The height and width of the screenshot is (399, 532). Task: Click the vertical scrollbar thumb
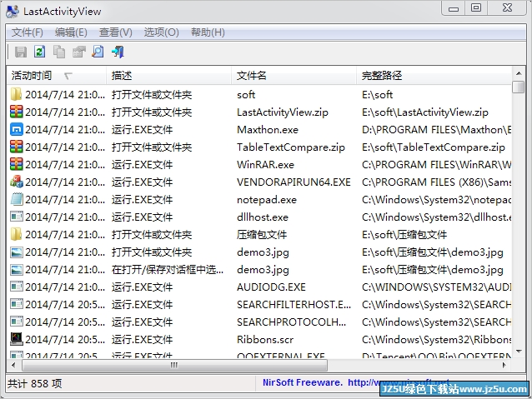519,87
